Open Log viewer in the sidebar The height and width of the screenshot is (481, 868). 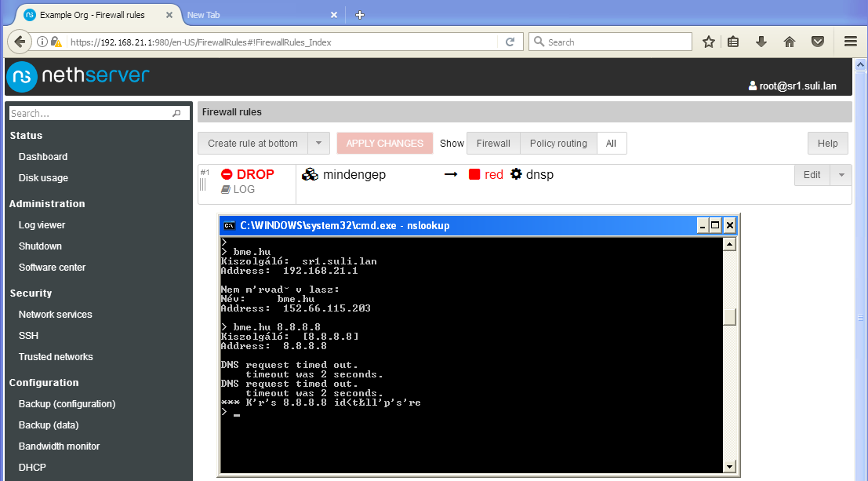pos(42,225)
